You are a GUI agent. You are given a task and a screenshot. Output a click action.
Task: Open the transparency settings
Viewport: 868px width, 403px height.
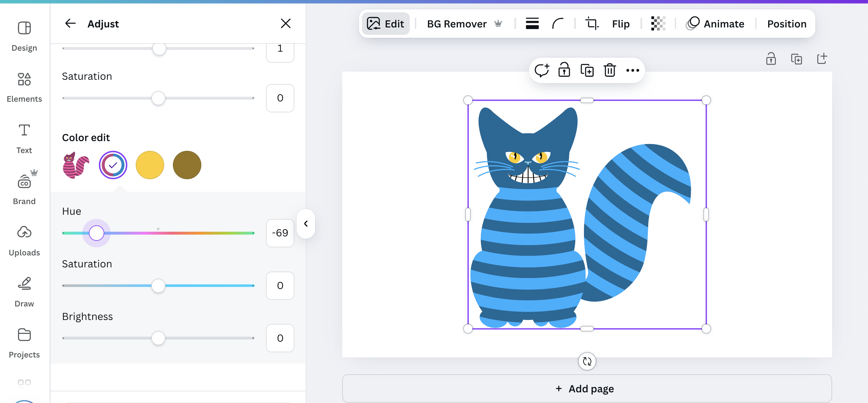pos(658,24)
